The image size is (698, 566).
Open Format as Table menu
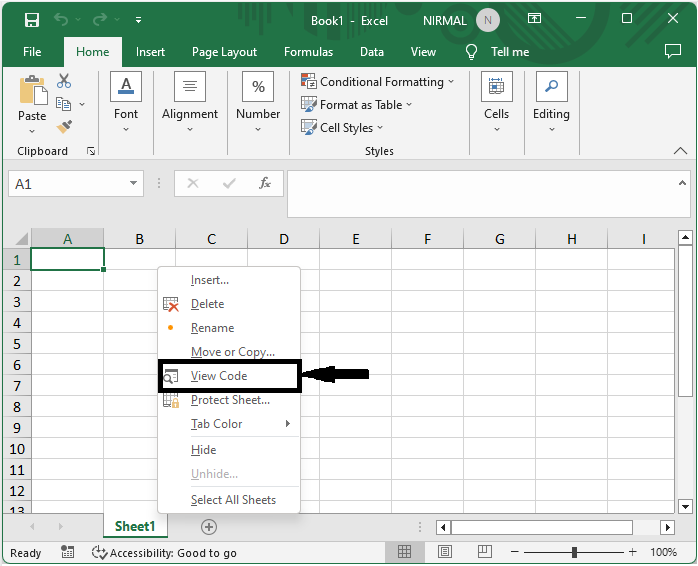(357, 105)
